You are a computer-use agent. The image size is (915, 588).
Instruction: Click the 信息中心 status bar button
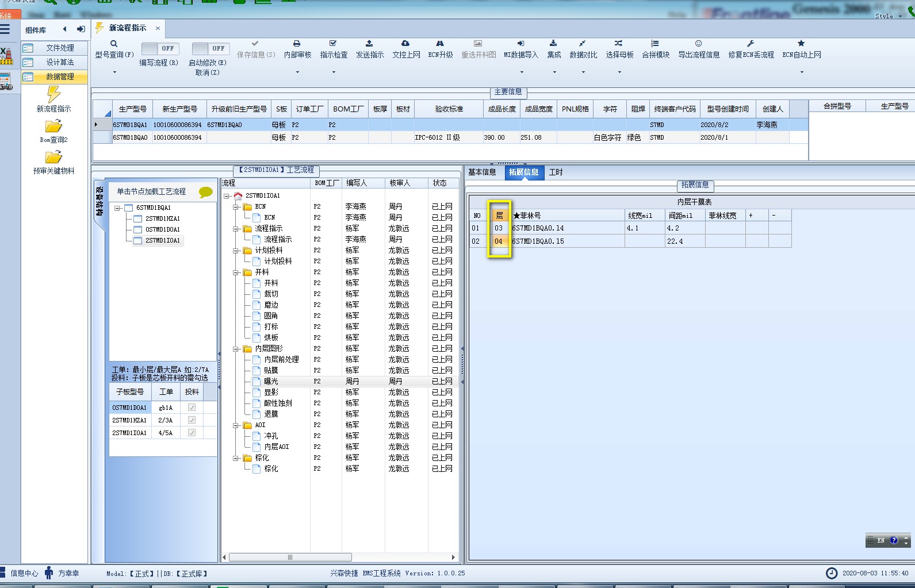20,573
